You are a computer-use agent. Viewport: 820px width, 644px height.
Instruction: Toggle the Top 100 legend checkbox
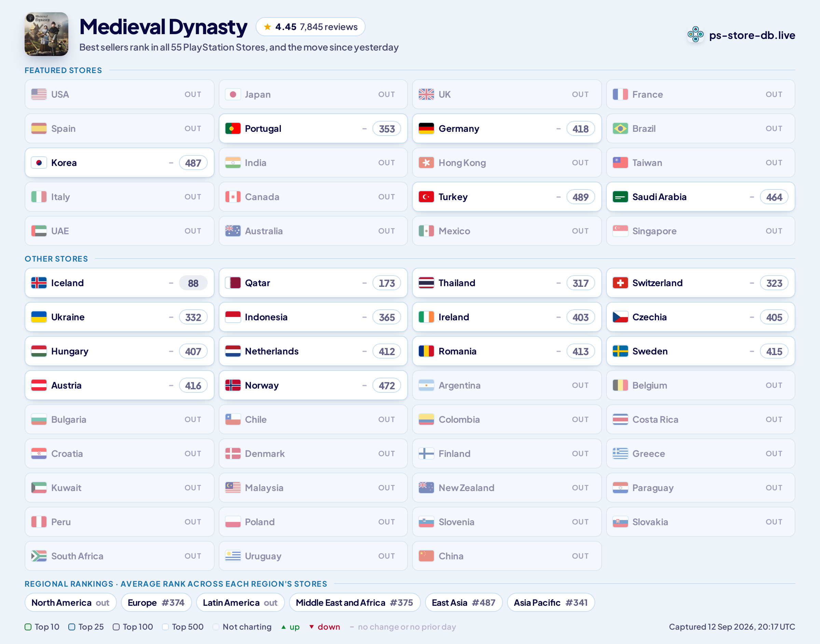tap(116, 627)
